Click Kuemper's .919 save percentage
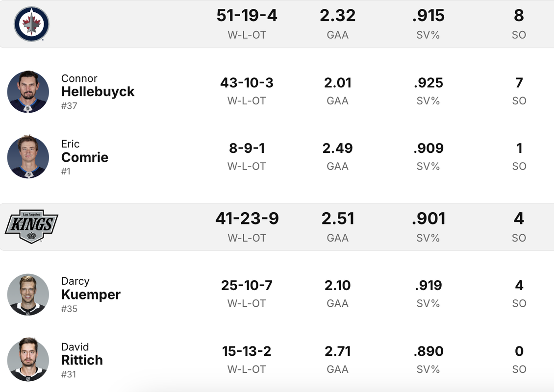This screenshot has width=554, height=392. [428, 285]
